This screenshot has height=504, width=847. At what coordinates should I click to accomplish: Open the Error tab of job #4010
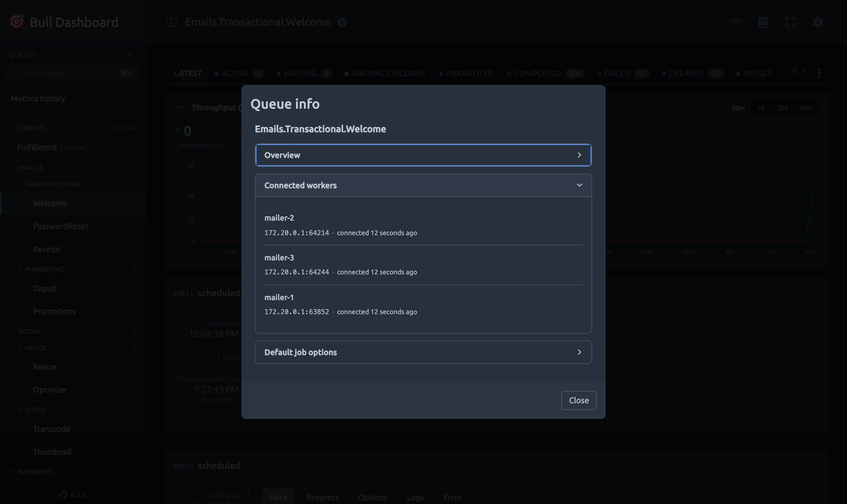(x=453, y=497)
